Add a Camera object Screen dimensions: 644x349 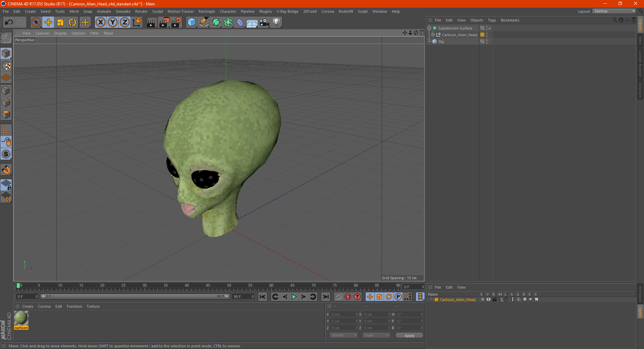pyautogui.click(x=264, y=22)
